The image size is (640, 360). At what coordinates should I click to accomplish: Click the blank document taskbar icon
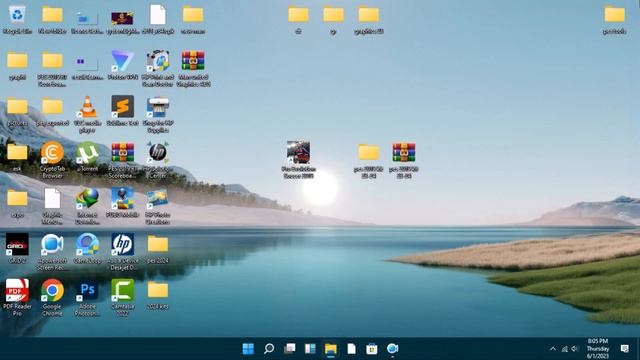pyautogui.click(x=351, y=349)
